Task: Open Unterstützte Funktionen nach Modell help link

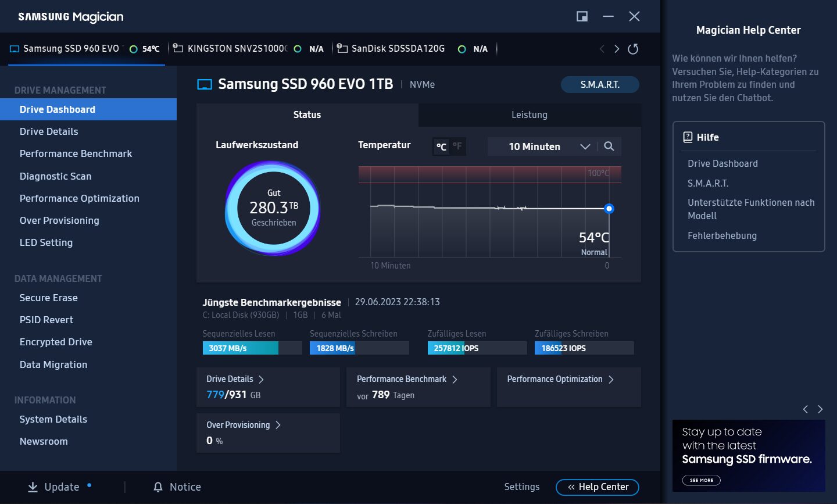Action: pyautogui.click(x=751, y=209)
